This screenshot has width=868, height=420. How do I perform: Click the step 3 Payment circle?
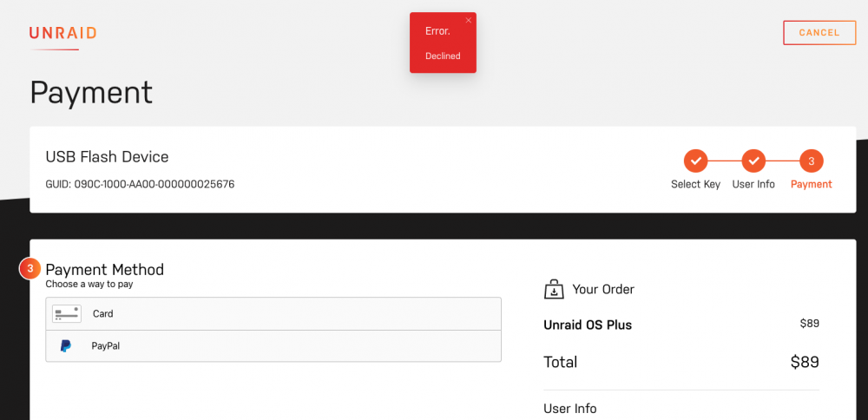point(812,161)
